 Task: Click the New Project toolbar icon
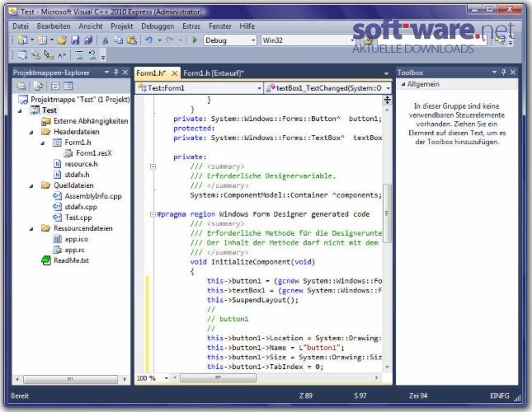pos(23,40)
